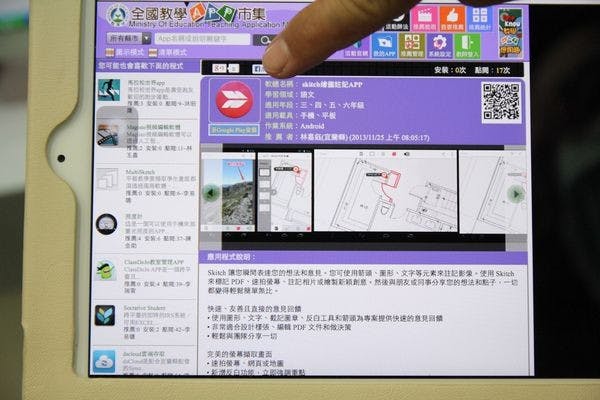The height and width of the screenshot is (400, 600).
Task: Switch to 清單模式 list mode
Action: [168, 52]
